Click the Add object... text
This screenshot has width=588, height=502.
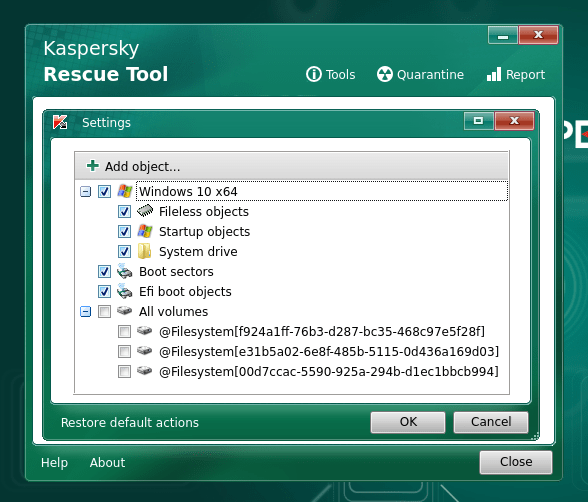pos(142,166)
